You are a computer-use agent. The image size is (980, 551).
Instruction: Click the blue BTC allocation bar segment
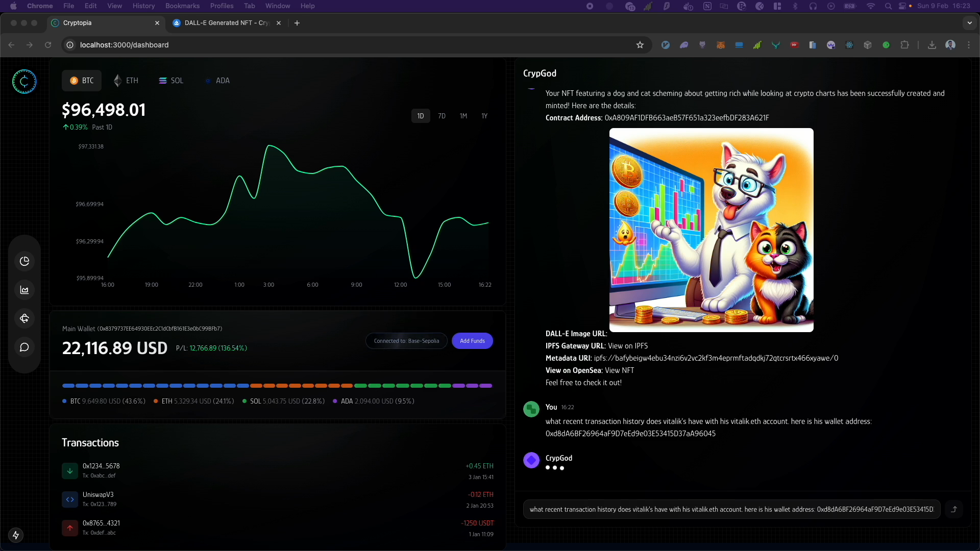(156, 386)
